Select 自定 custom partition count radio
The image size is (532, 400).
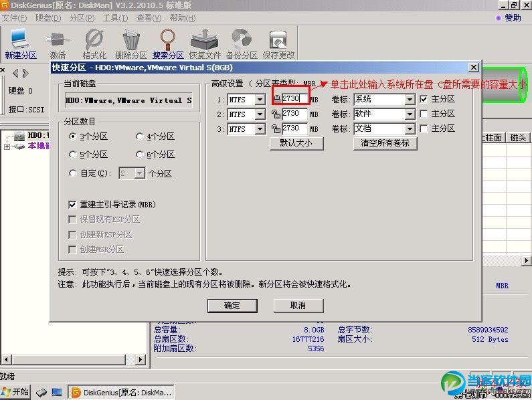(x=72, y=173)
